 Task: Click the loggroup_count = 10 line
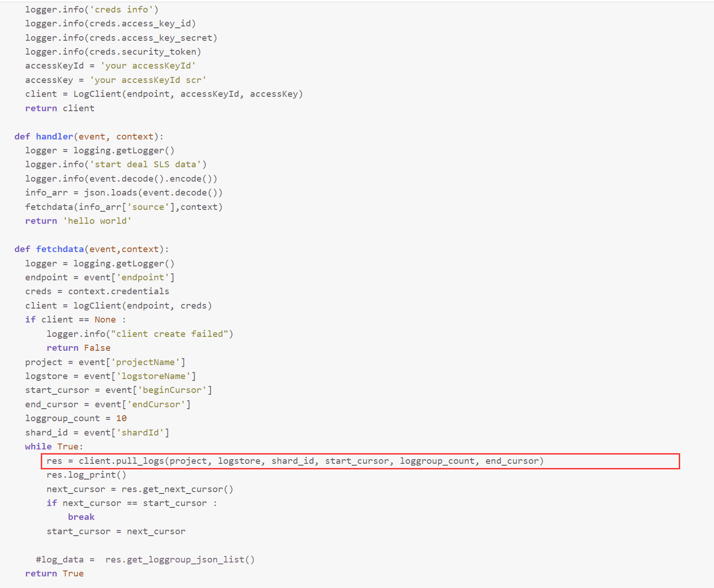(76, 418)
